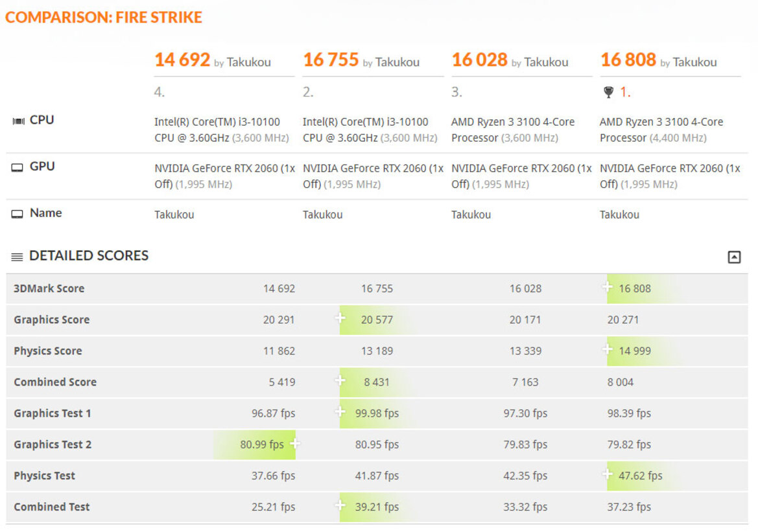Click the Comparison: Fire Strike heading
Screen dimensions: 758x532
click(x=104, y=17)
